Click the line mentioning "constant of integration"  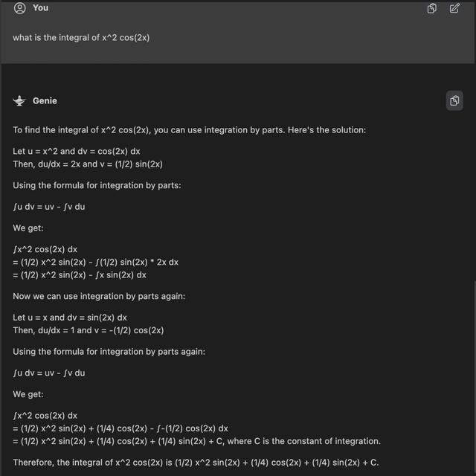[x=196, y=441]
